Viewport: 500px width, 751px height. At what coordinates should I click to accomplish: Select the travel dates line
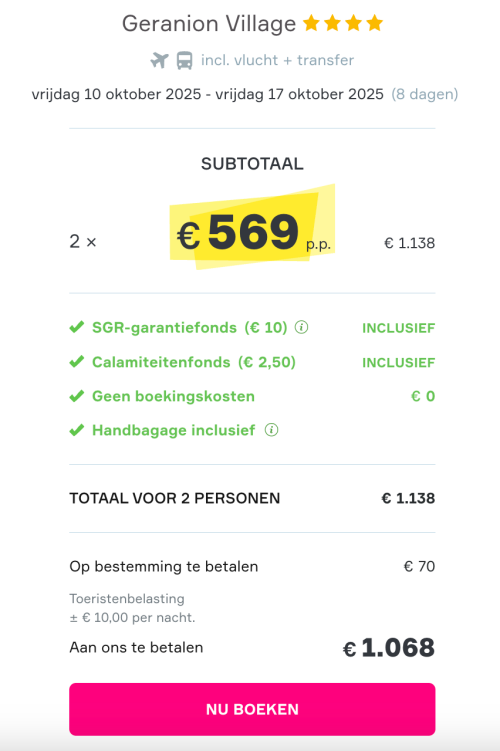pyautogui.click(x=245, y=94)
